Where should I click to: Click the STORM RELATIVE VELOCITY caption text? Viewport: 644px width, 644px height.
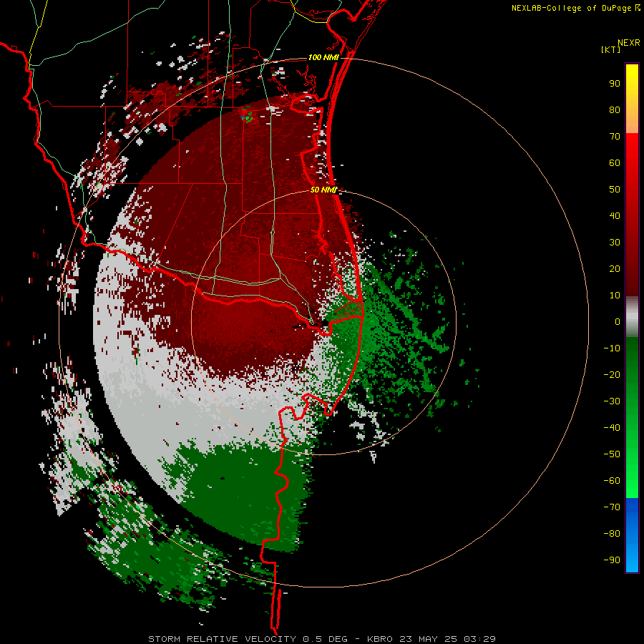[222, 639]
